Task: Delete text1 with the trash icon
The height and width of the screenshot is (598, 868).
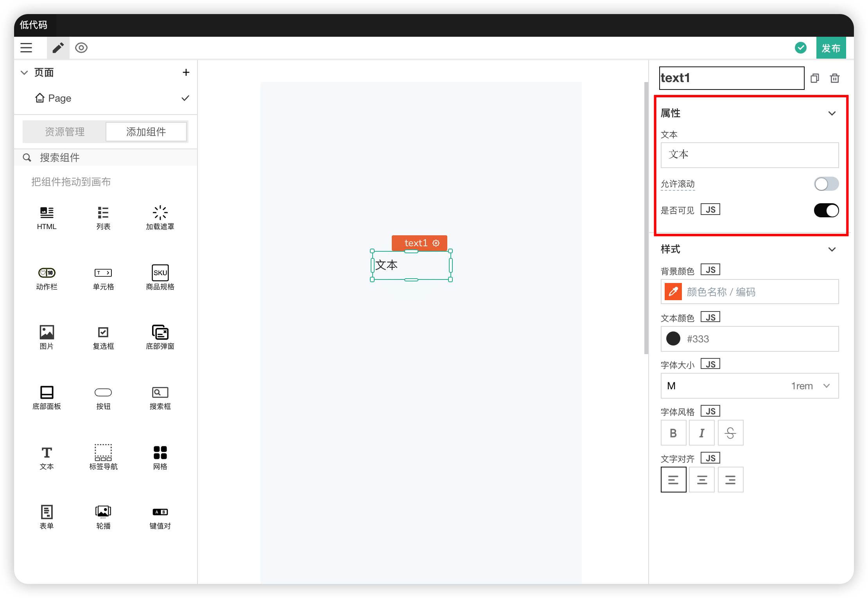Action: (x=834, y=78)
